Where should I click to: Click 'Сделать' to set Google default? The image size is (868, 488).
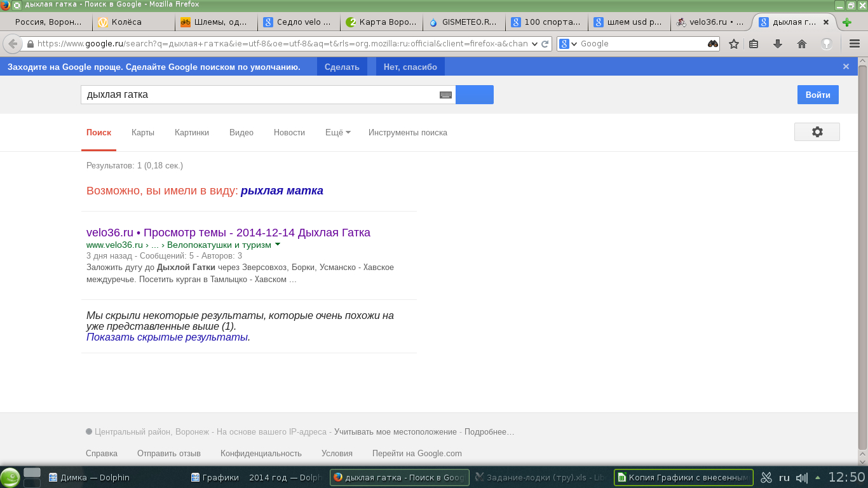pos(342,67)
